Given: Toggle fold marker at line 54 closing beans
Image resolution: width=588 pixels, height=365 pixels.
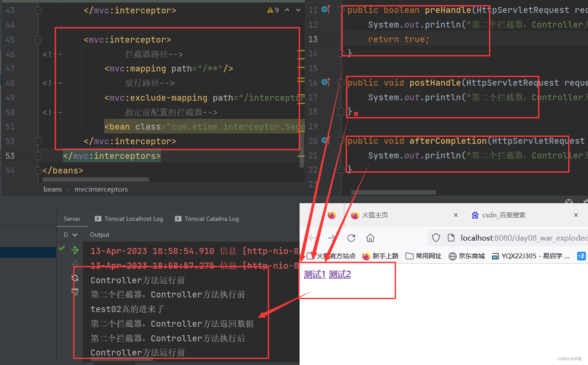Looking at the screenshot, I should pyautogui.click(x=38, y=170).
